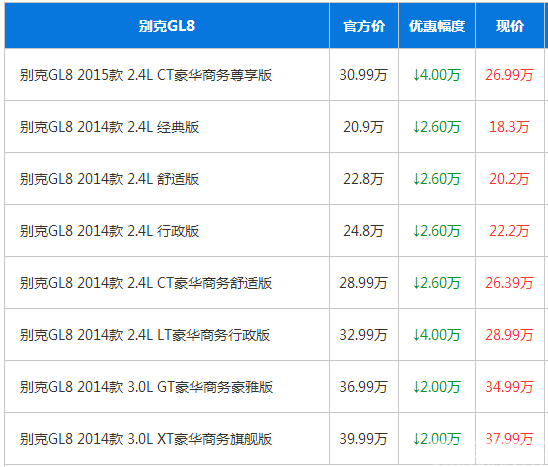Click official price 30.99万
This screenshot has width=548, height=467.
(x=363, y=75)
